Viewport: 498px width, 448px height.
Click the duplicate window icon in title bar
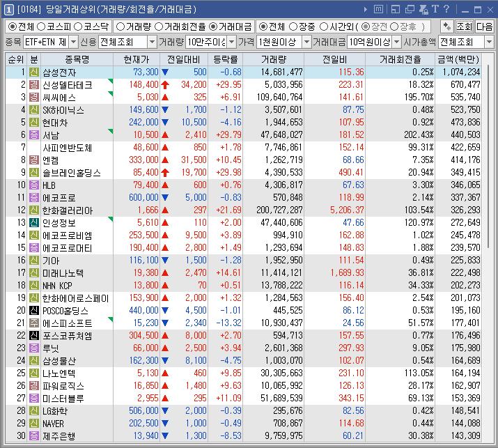tap(410, 10)
